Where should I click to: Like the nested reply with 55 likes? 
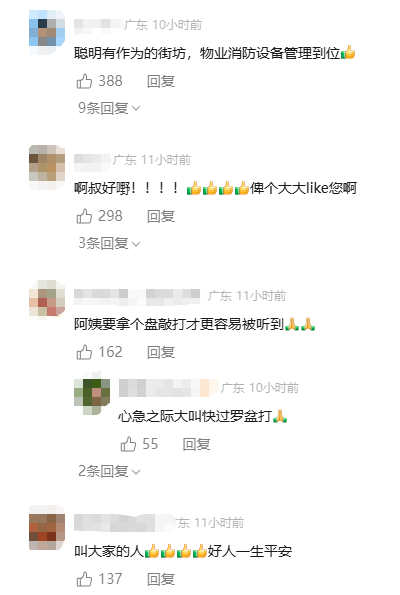click(128, 444)
